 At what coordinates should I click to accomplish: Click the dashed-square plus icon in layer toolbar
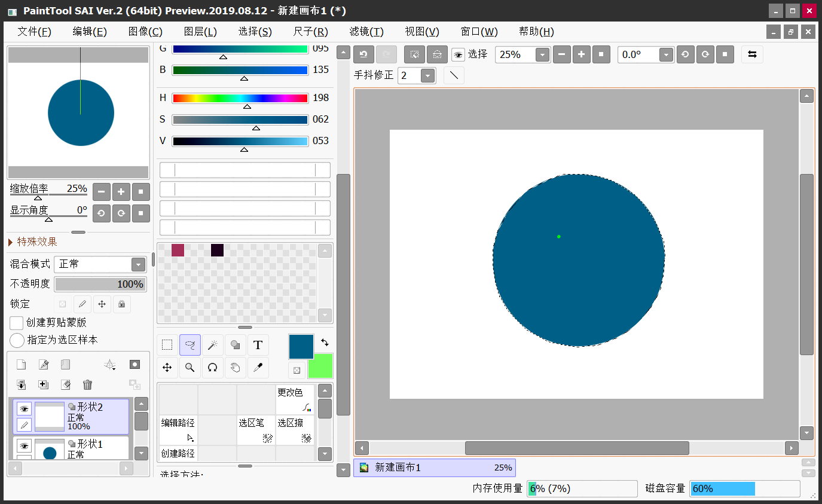click(x=43, y=384)
